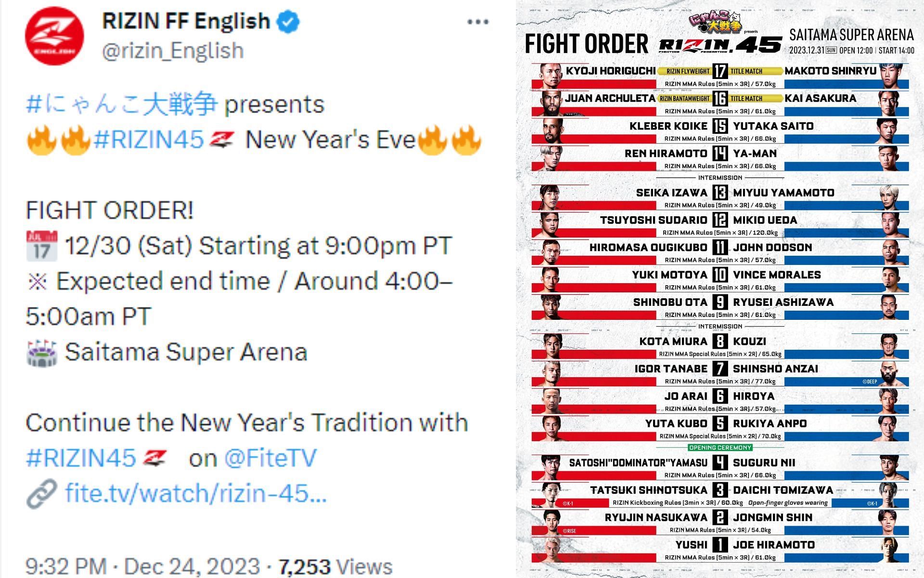Click the 9:32 PM Dec 24, 2023 timestamp
This screenshot has width=924, height=578.
pos(142,566)
